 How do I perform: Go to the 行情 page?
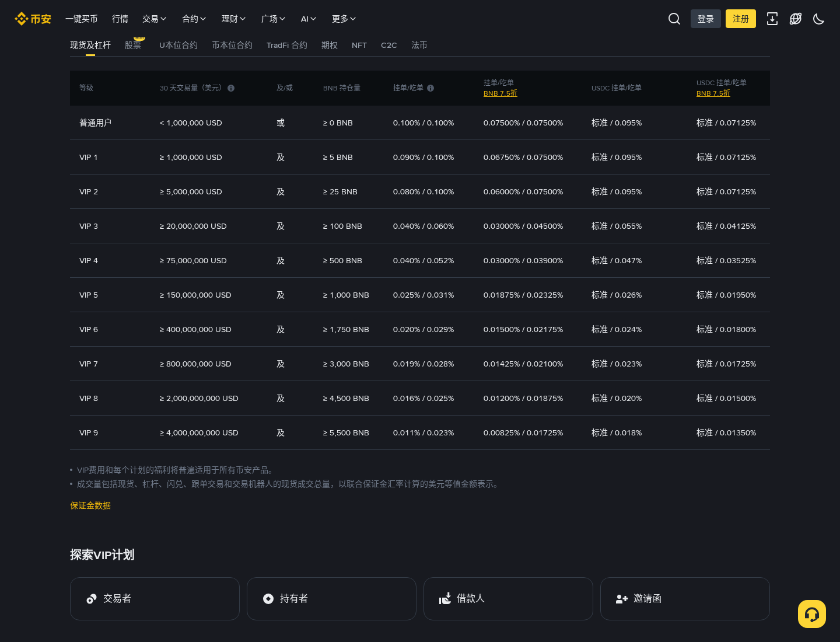(x=120, y=19)
